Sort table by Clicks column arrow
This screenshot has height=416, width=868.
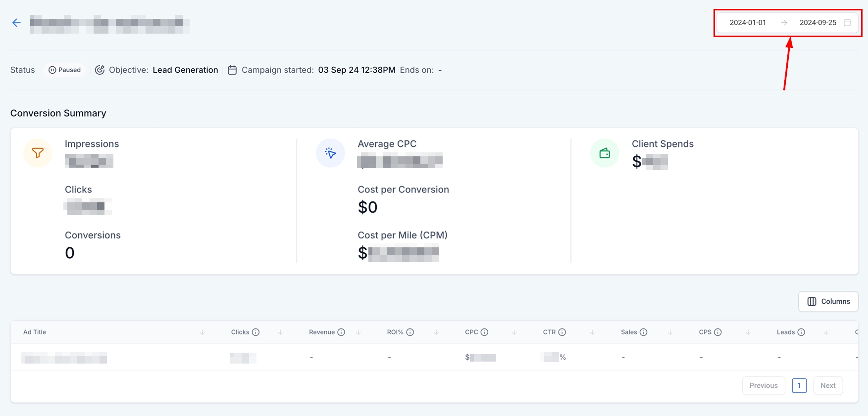280,332
